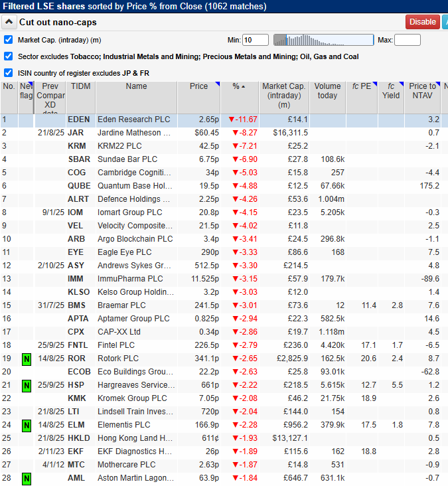This screenshot has width=448, height=486.
Task: Click Elementis PLC name
Action: pyautogui.click(x=123, y=425)
